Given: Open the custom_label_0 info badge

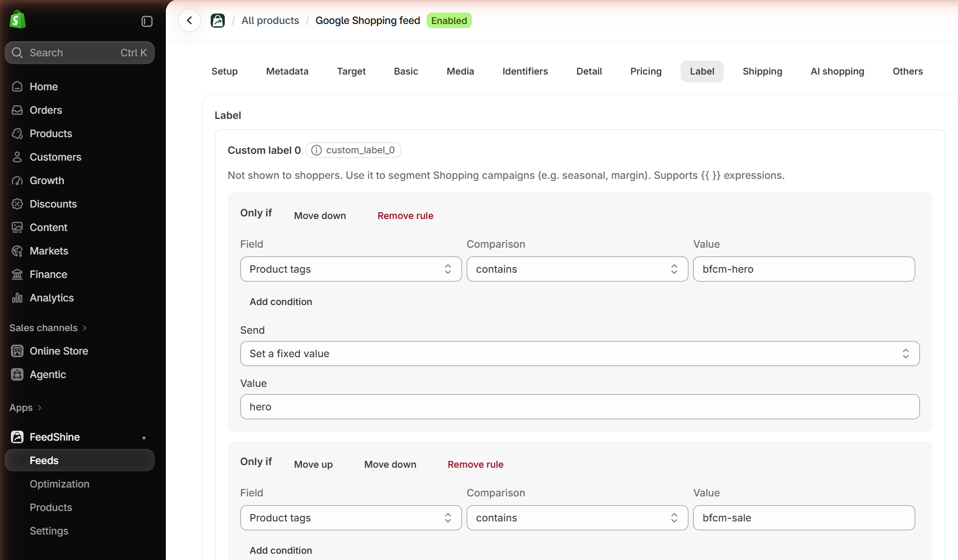Looking at the screenshot, I should pos(353,150).
